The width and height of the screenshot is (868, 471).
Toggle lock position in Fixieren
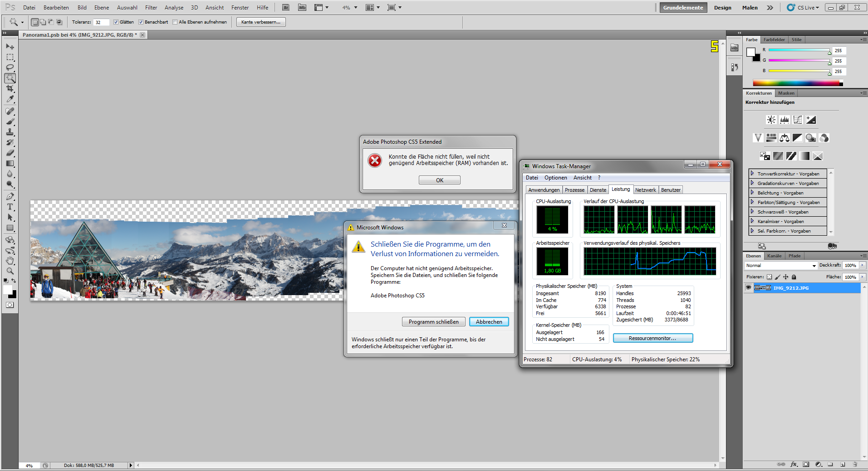click(785, 277)
